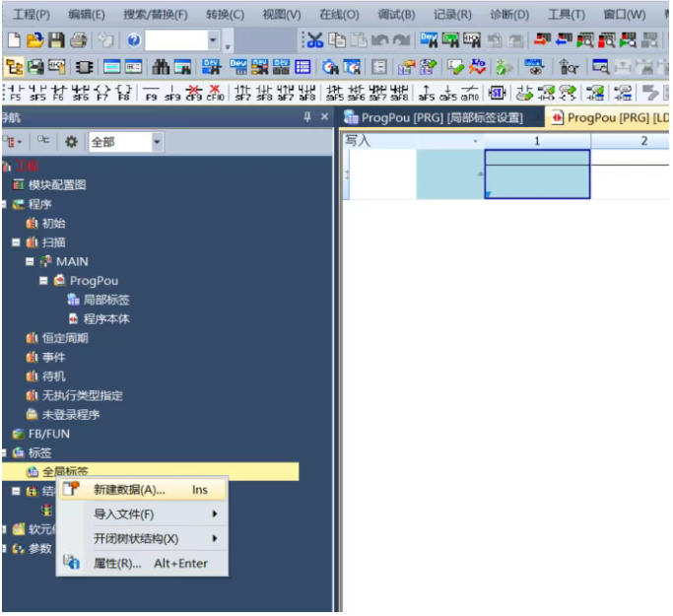Open the 转换(C) menu in menu bar

coord(225,15)
